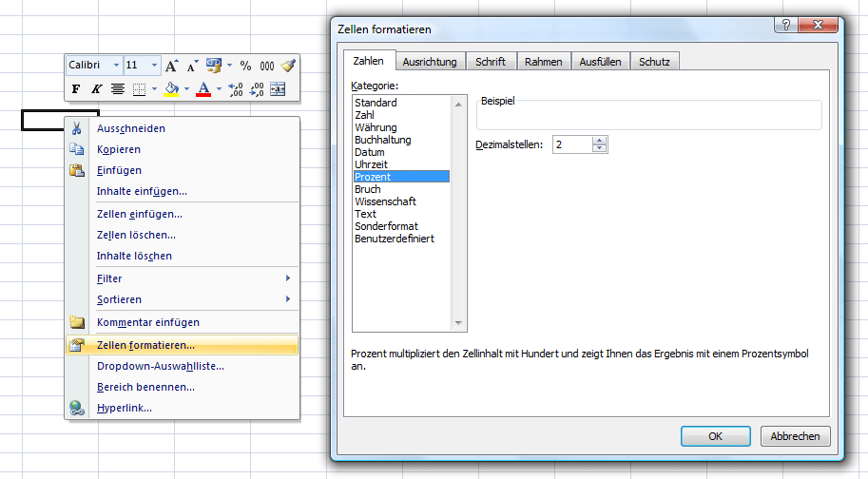Switch to the Rahmen tab

(x=544, y=62)
